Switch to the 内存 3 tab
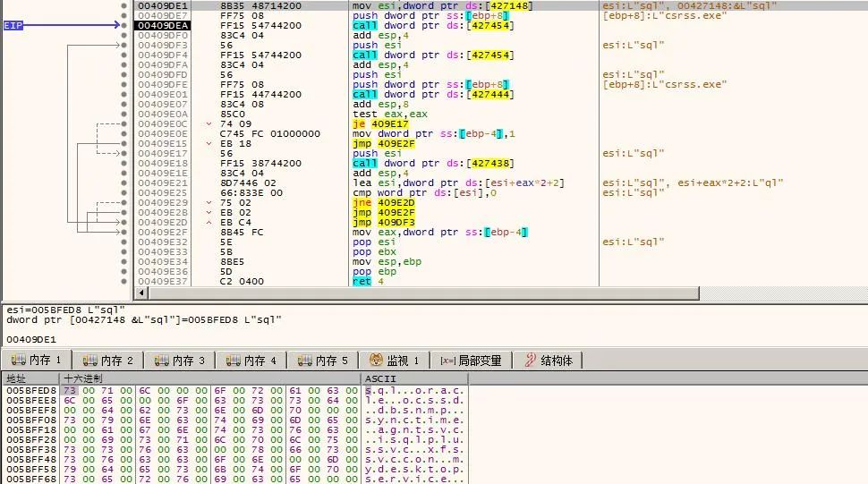Viewport: 868px width, 484px height. [x=183, y=361]
